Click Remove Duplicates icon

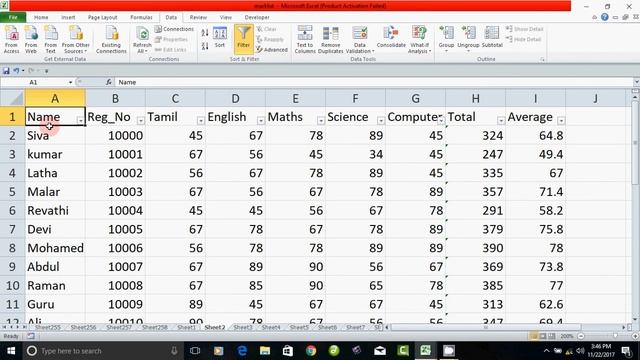330,39
